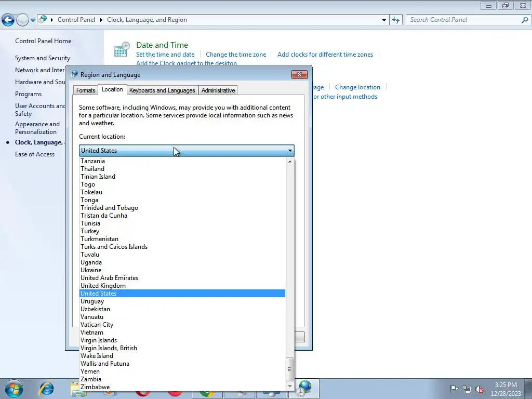Screen dimensions: 532x399
Task: Close the Region and Language dialog
Action: [299, 75]
